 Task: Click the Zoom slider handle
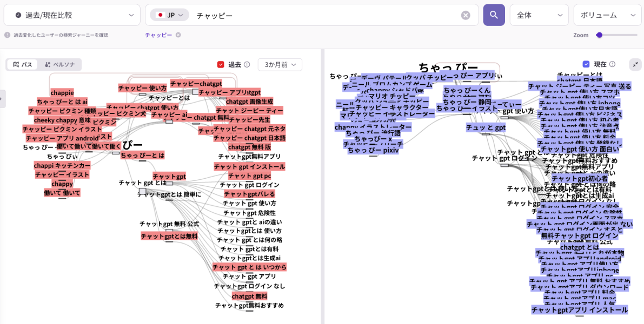[599, 35]
